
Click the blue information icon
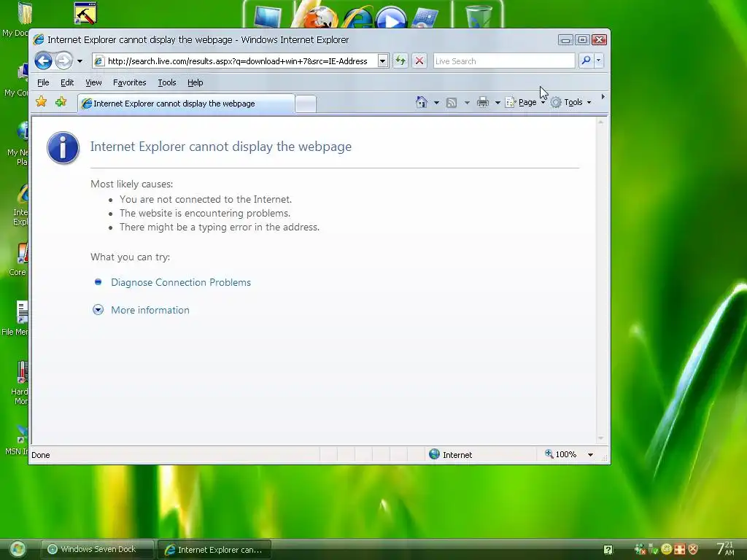[x=63, y=147]
